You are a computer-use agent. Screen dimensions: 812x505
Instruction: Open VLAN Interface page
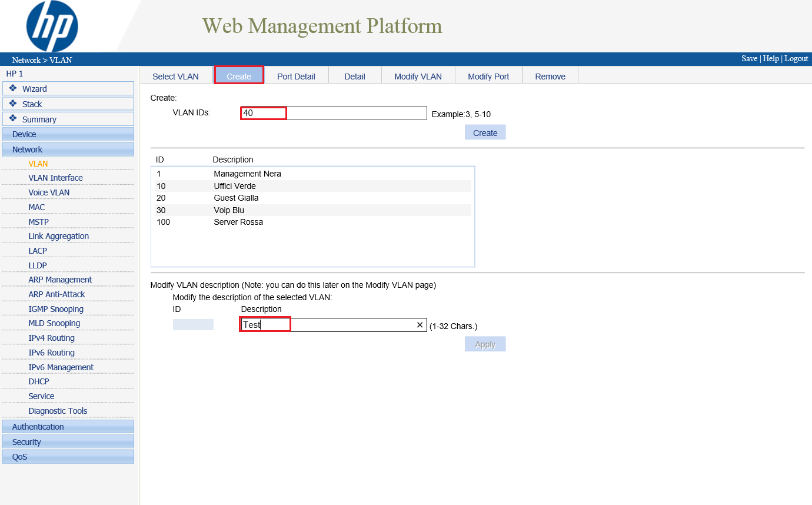coord(55,178)
